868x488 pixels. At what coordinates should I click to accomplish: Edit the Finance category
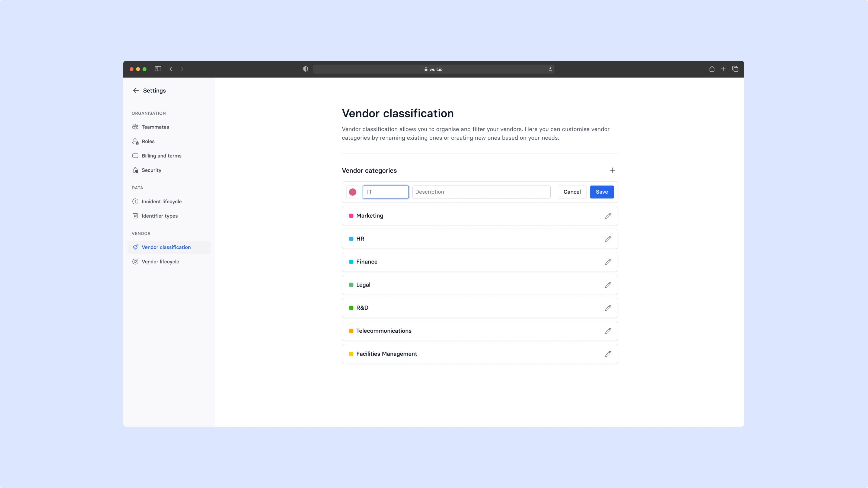click(608, 262)
